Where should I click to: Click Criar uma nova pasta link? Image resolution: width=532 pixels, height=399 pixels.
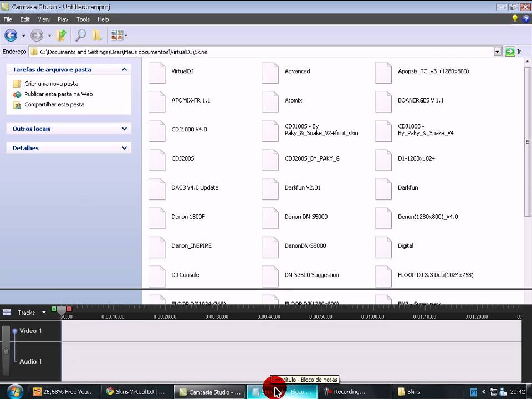[51, 84]
